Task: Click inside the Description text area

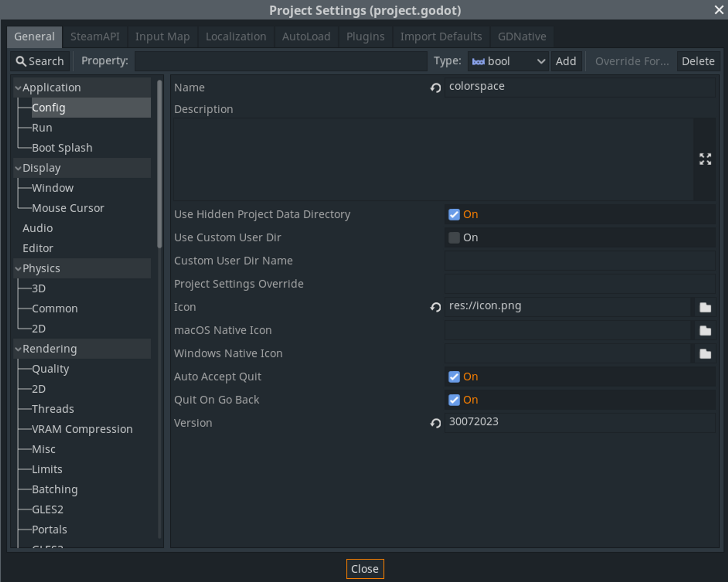Action: coord(434,159)
